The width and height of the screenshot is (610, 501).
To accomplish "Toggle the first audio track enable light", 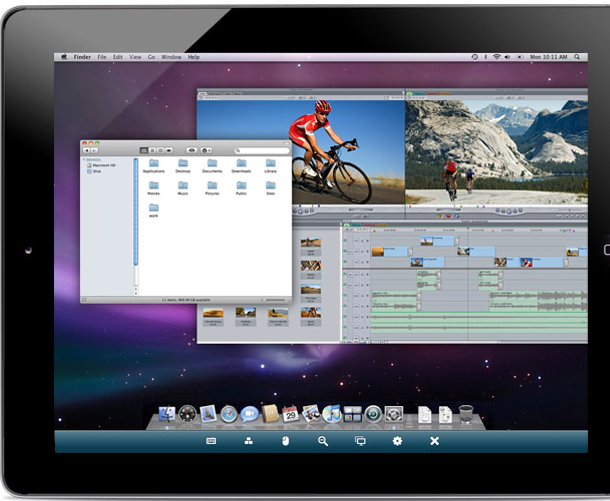I will click(x=345, y=275).
